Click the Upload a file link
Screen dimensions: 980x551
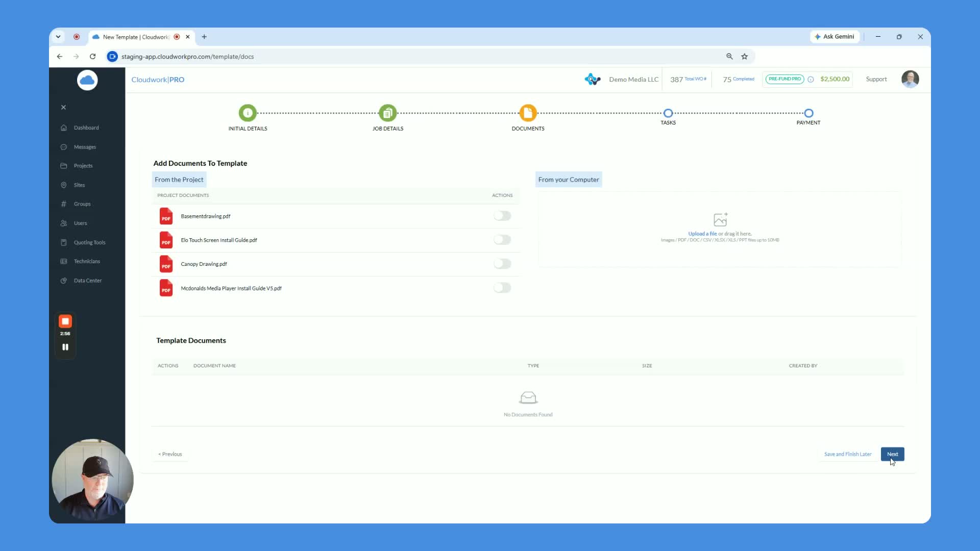[702, 234]
